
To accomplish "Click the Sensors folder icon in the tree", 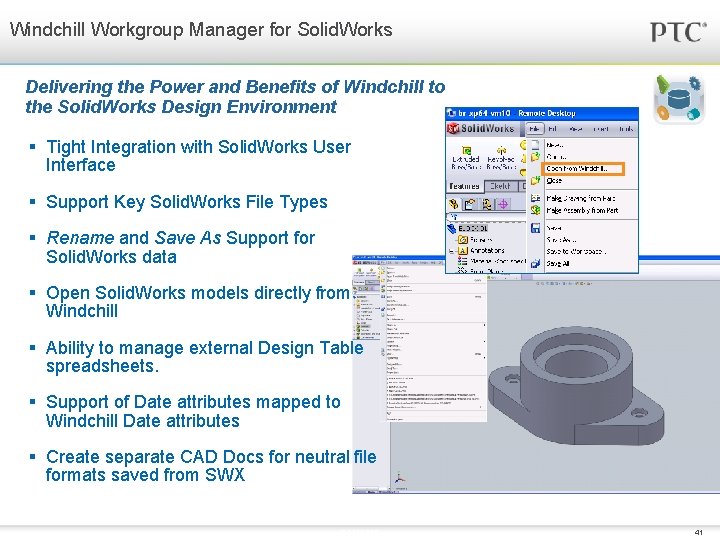I will [x=463, y=240].
